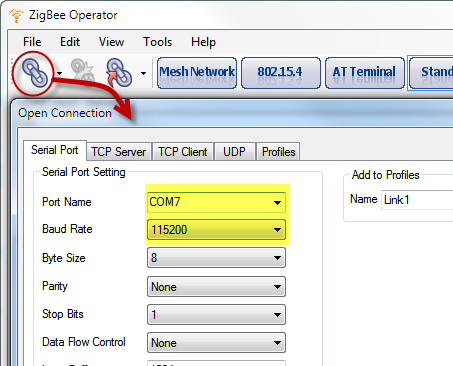Click the Port Name label
Screen dimensions: 453x366
click(x=67, y=202)
